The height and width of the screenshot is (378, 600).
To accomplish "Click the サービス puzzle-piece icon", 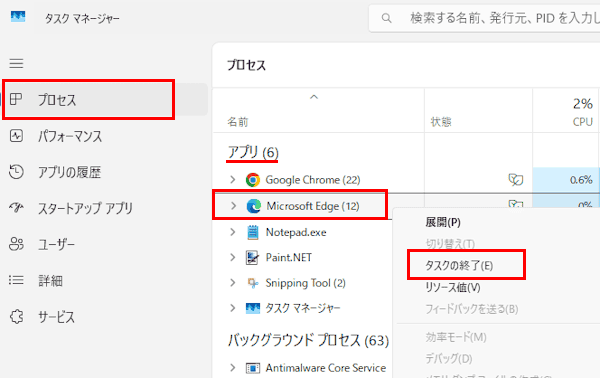I will 16,316.
